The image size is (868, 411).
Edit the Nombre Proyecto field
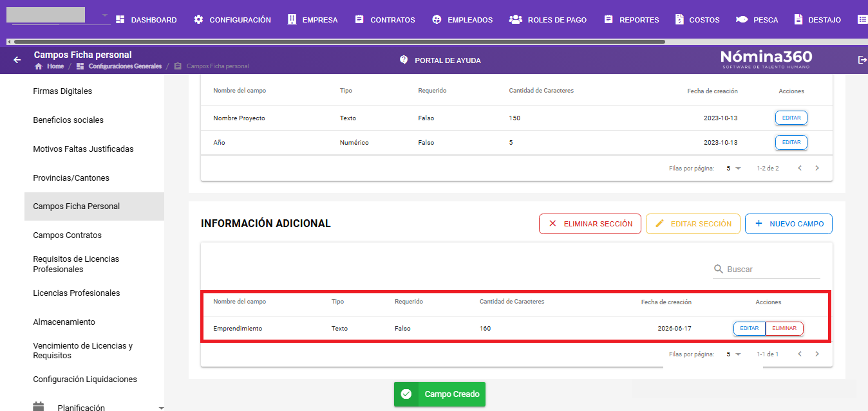791,118
